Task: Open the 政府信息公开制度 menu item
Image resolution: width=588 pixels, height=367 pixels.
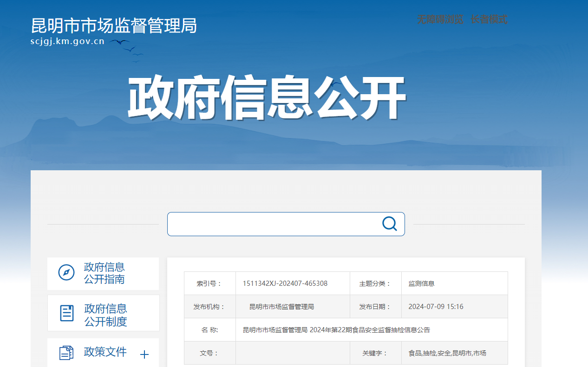Action: tap(103, 313)
